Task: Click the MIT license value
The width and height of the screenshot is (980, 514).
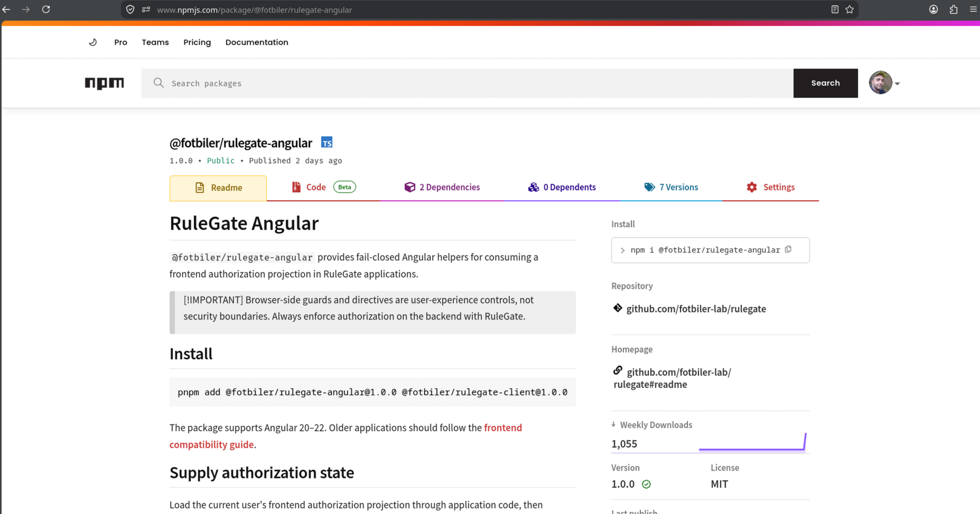Action: (x=719, y=484)
